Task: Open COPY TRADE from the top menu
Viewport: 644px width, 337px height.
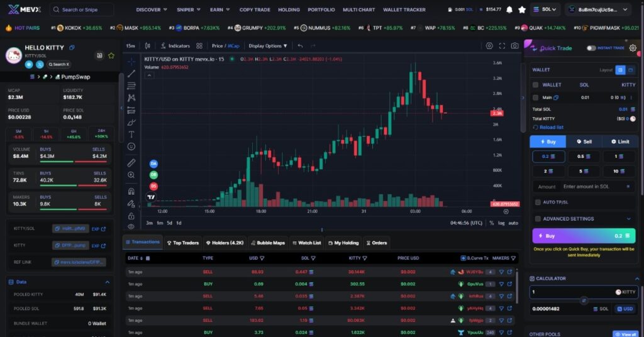Action: click(x=255, y=9)
